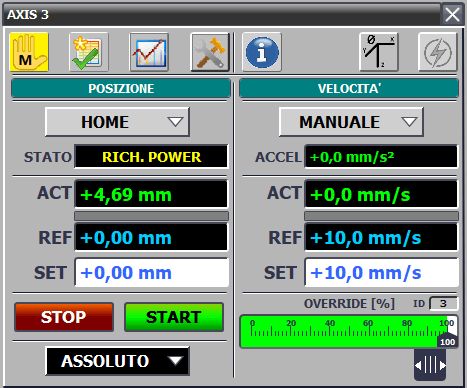Click the velocity SET input field
The image size is (467, 388).
pos(382,273)
